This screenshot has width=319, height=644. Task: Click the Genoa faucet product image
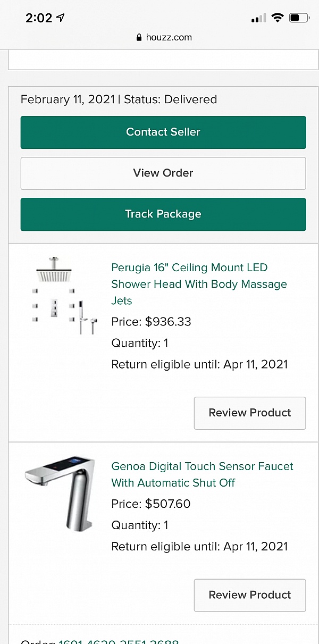(60, 493)
